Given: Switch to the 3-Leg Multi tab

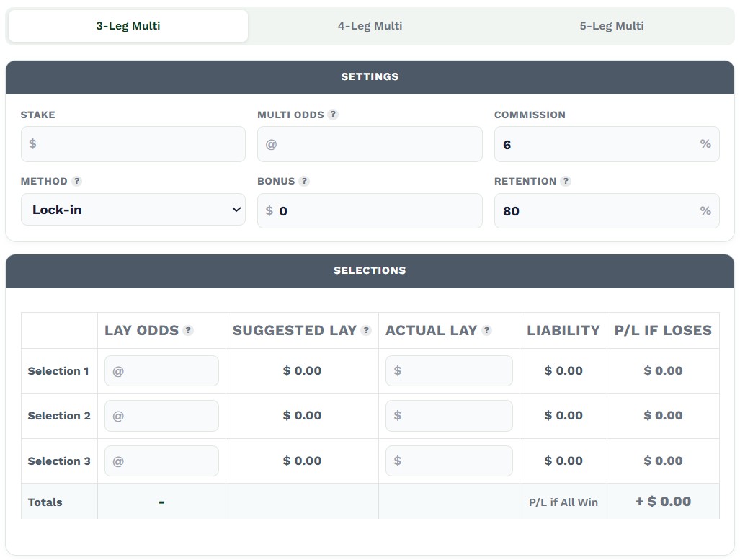Looking at the screenshot, I should click(128, 26).
